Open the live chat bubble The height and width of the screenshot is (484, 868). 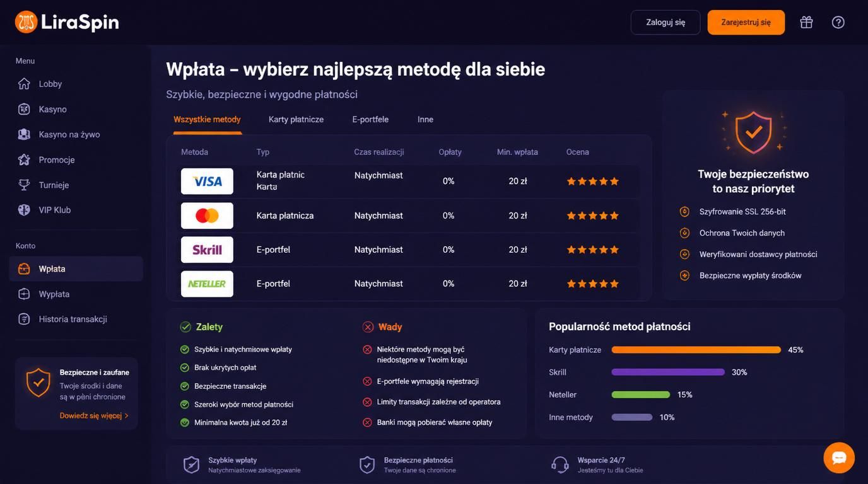tap(839, 458)
